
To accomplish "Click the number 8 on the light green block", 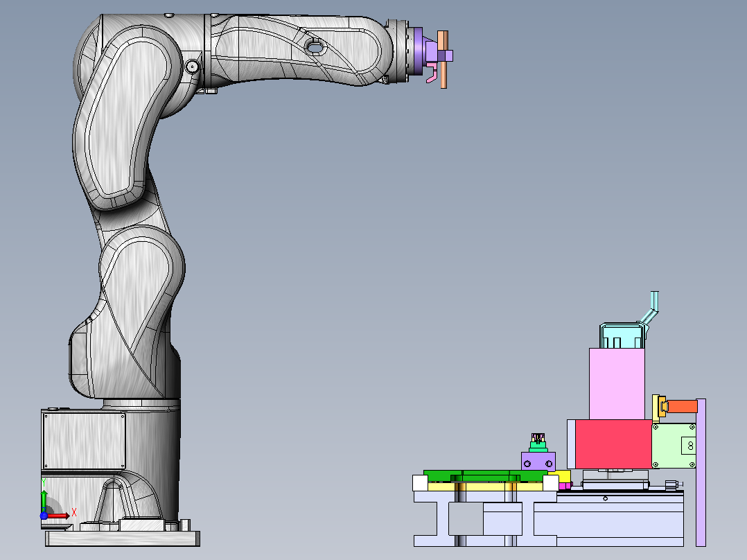I will (x=690, y=446).
